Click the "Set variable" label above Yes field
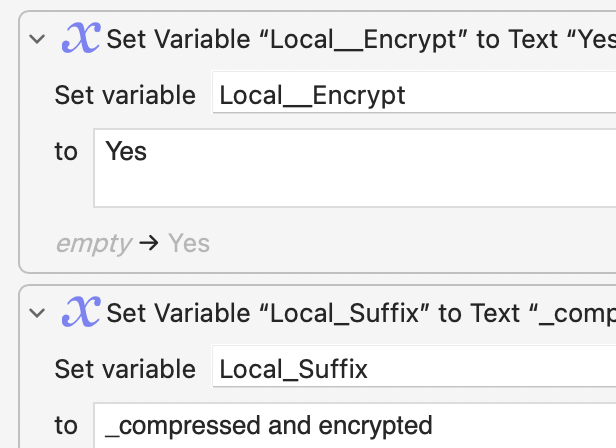 (x=125, y=95)
